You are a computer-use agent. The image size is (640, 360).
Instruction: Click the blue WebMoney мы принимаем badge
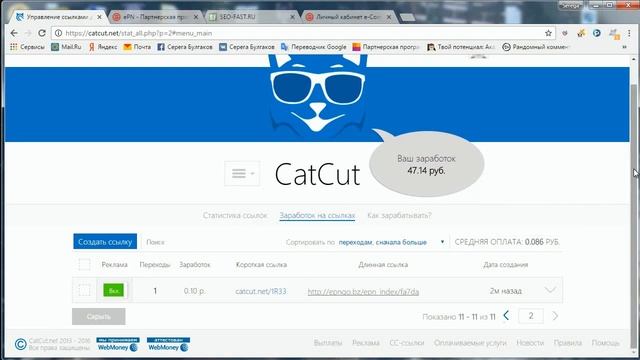point(118,344)
